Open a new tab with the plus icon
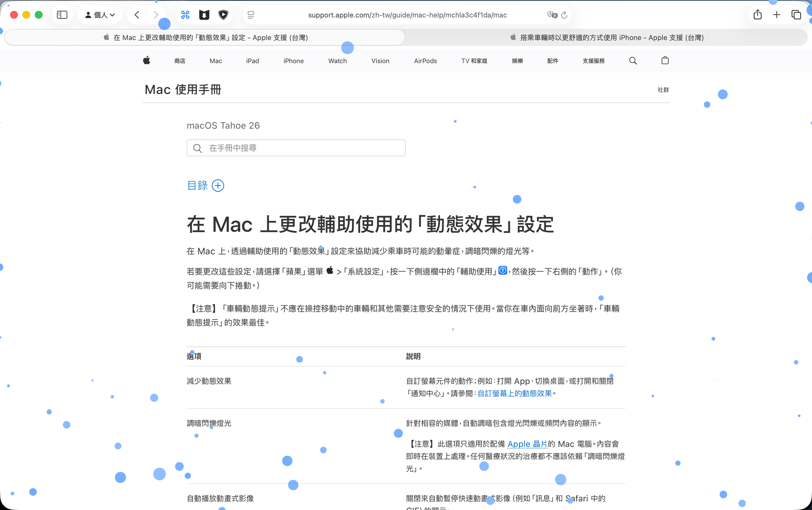Image resolution: width=812 pixels, height=510 pixels. coord(776,15)
